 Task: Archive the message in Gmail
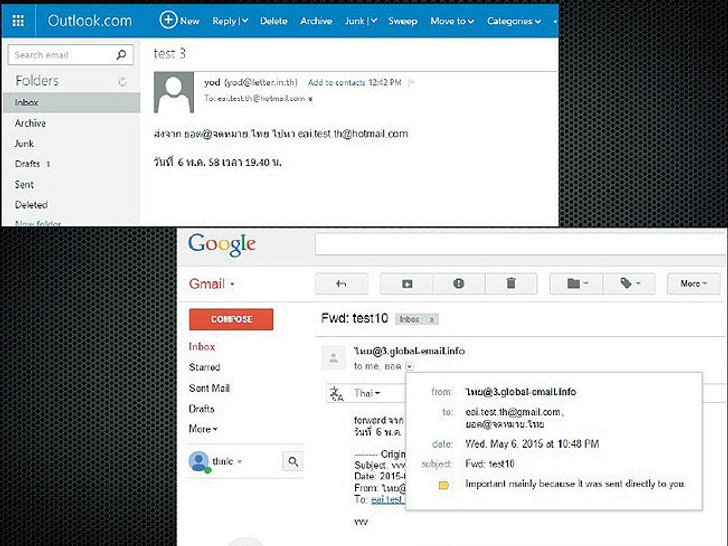coord(407,284)
